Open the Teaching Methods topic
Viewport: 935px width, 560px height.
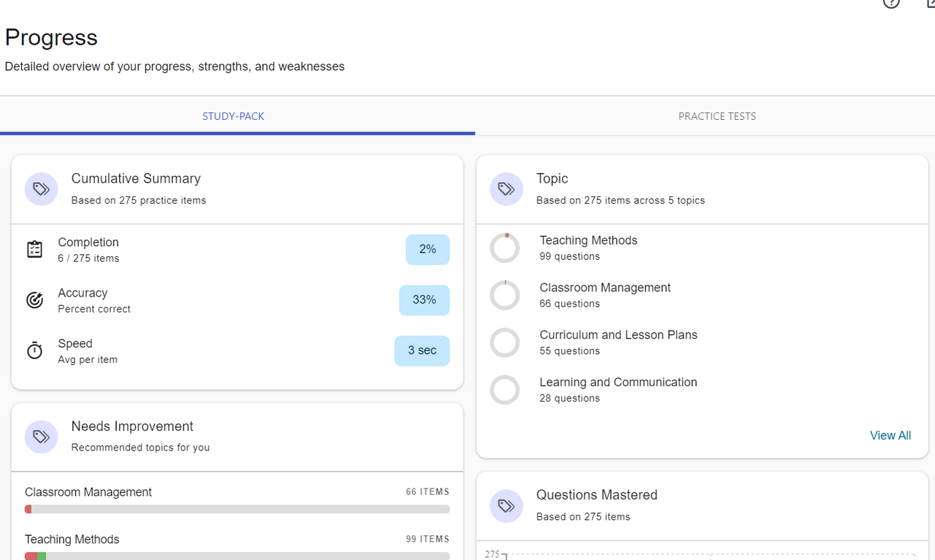click(588, 240)
